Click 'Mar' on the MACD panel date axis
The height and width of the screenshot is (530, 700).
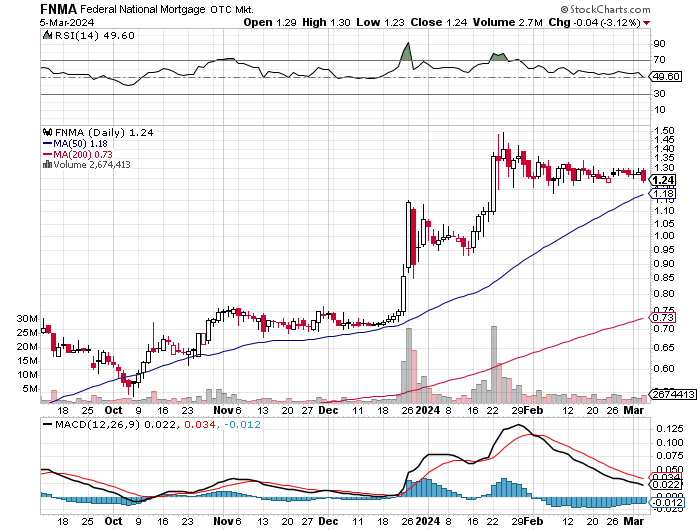[633, 521]
